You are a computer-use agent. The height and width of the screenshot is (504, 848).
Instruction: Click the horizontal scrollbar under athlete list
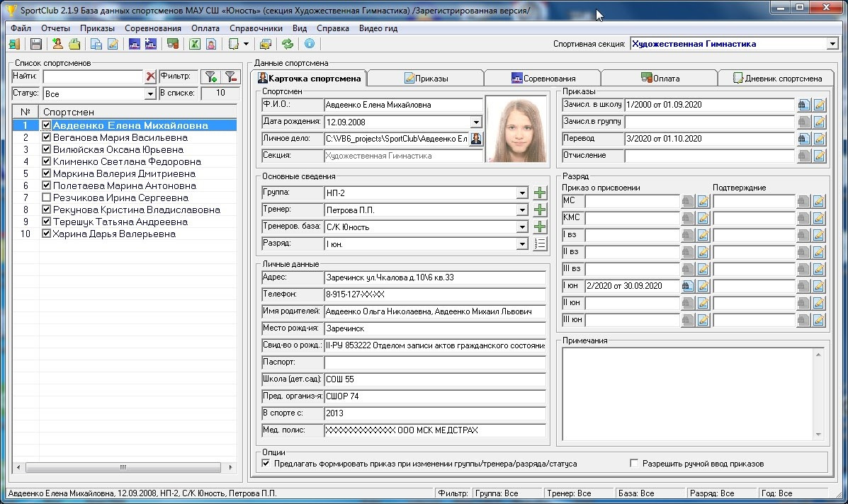[x=123, y=467]
